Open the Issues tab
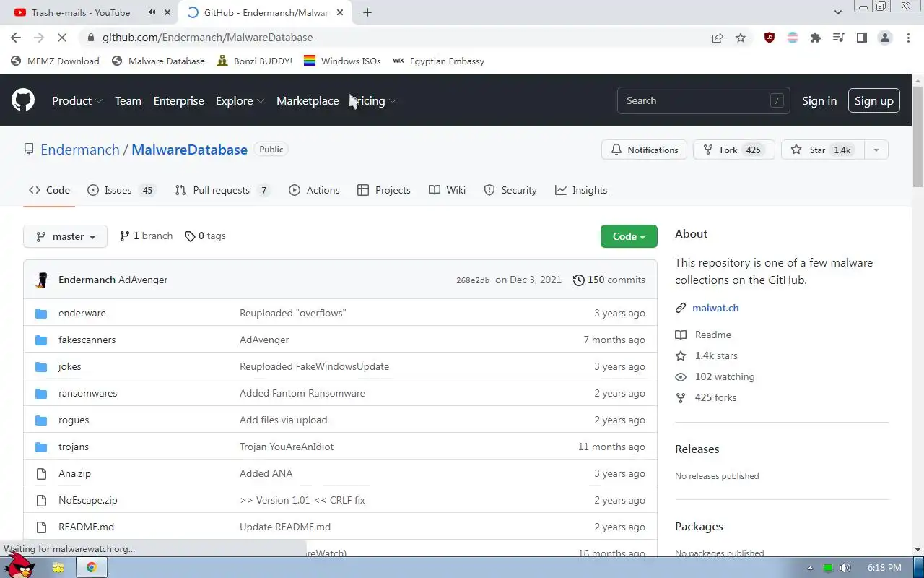This screenshot has width=924, height=578. 121,190
